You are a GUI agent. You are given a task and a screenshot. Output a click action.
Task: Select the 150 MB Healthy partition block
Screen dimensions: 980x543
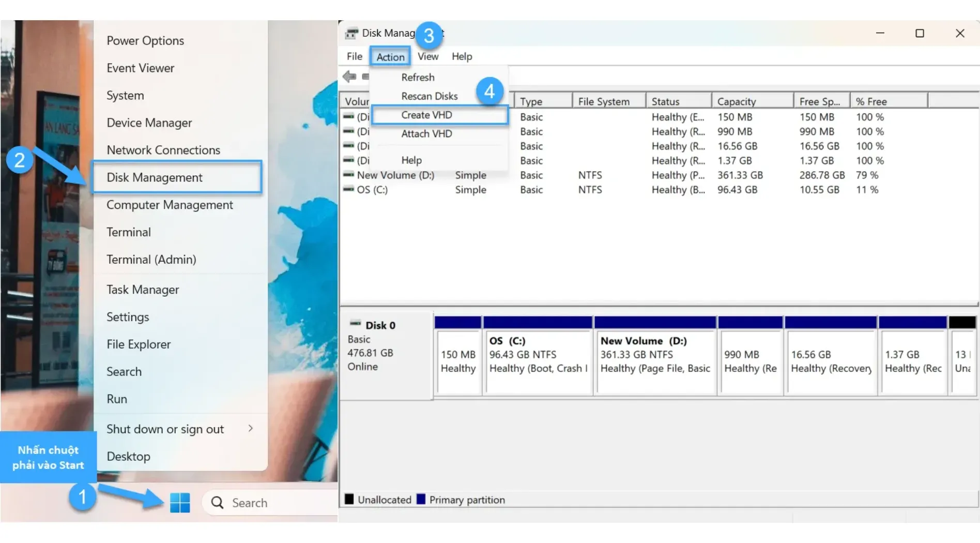(458, 356)
